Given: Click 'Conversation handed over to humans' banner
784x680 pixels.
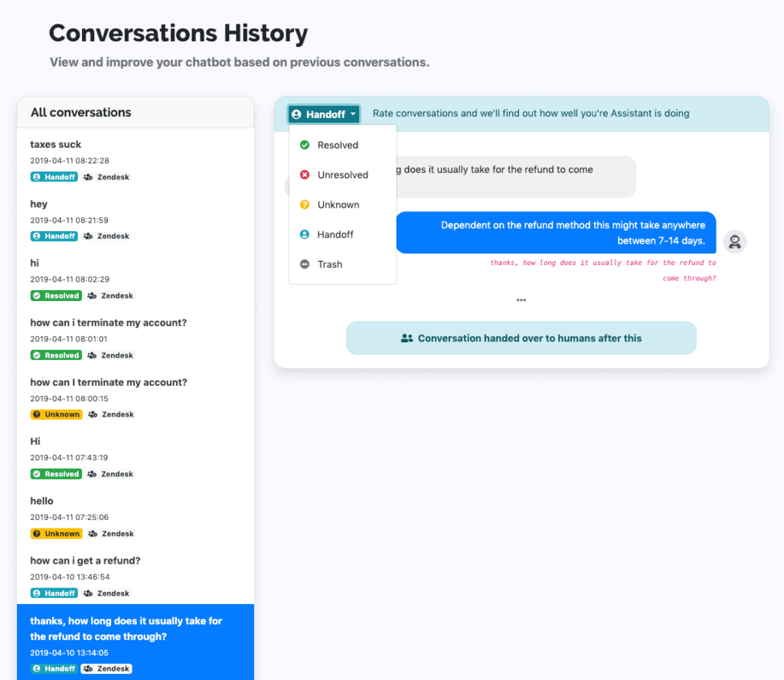Looking at the screenshot, I should click(x=521, y=338).
